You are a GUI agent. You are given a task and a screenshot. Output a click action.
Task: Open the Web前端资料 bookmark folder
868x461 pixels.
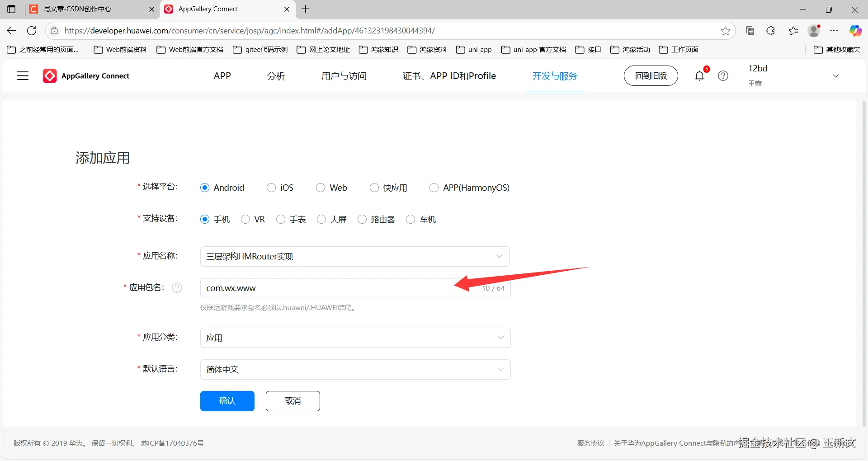(x=120, y=50)
